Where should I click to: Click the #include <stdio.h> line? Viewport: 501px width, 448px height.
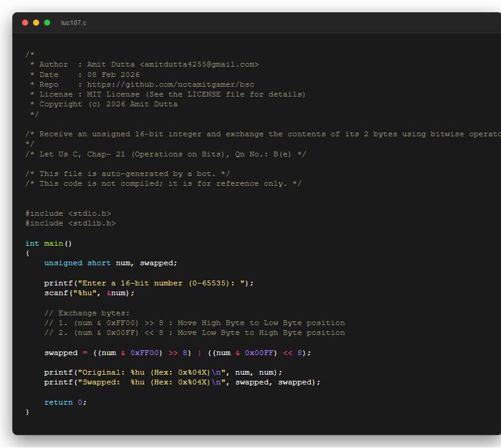tap(68, 214)
